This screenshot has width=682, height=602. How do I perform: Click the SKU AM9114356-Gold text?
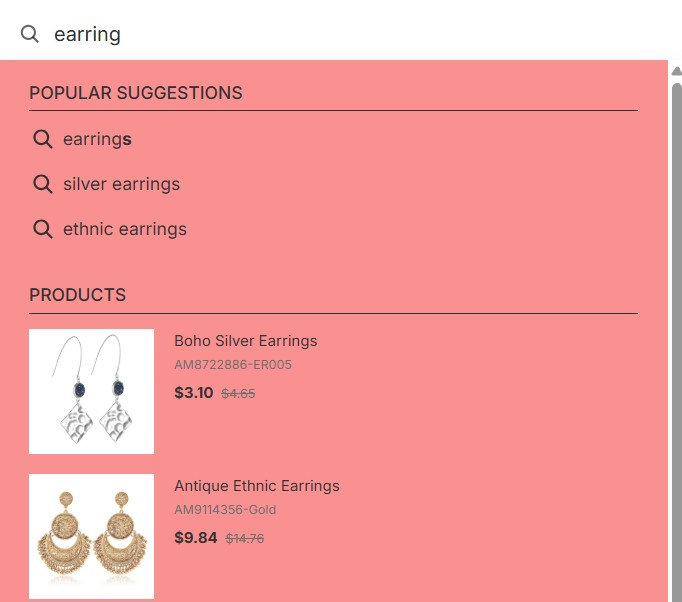click(x=225, y=510)
